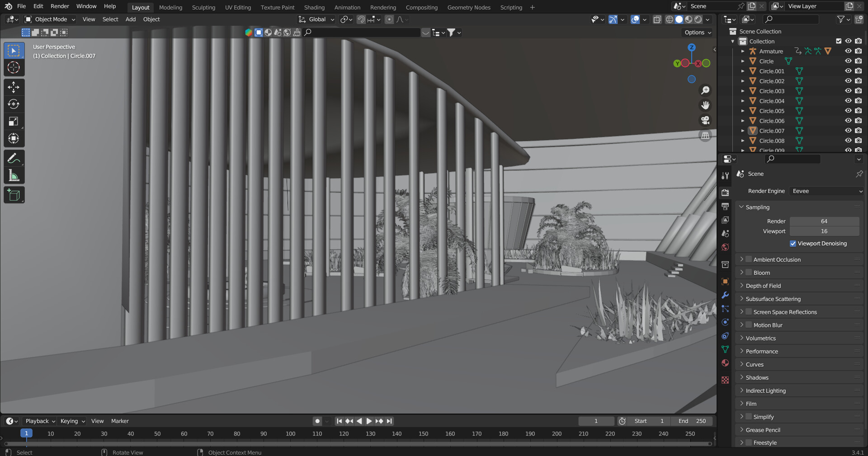Expand the Shadows panel
The width and height of the screenshot is (868, 456).
click(757, 378)
